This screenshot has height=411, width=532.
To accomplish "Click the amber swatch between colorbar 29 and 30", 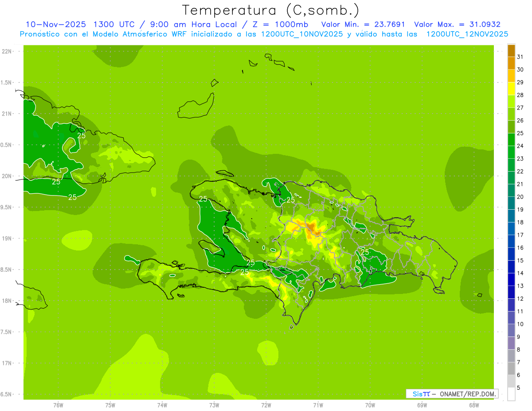I will tap(511, 76).
